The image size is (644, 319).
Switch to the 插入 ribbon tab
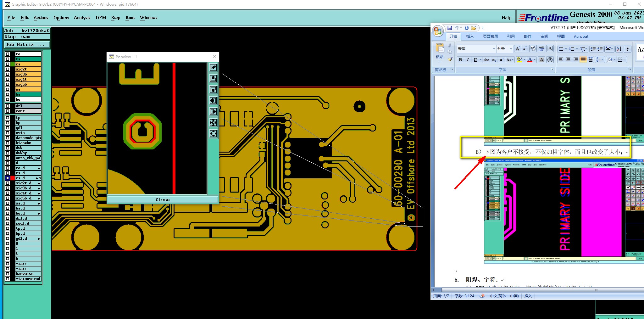pos(470,36)
